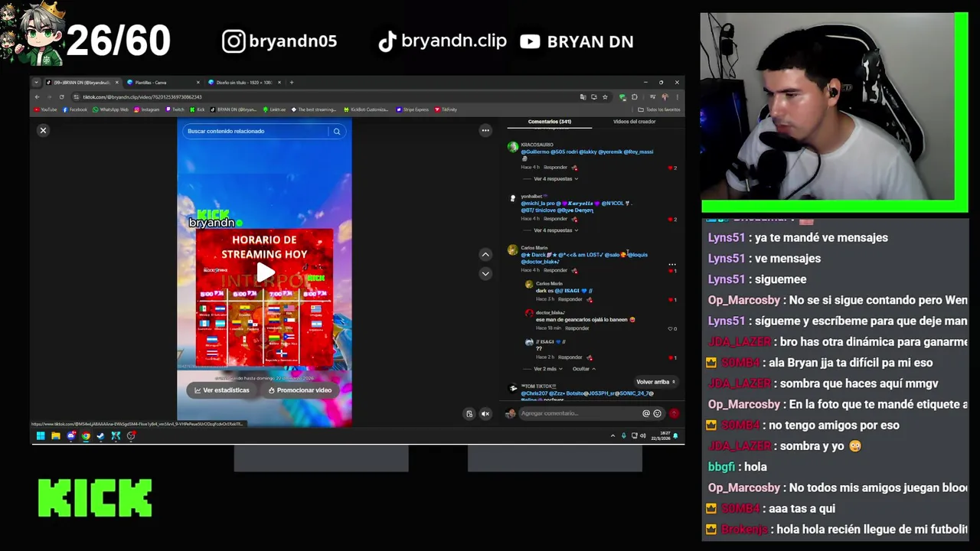
Task: Click 'Buscar contenido relacionado' search field
Action: tap(256, 132)
